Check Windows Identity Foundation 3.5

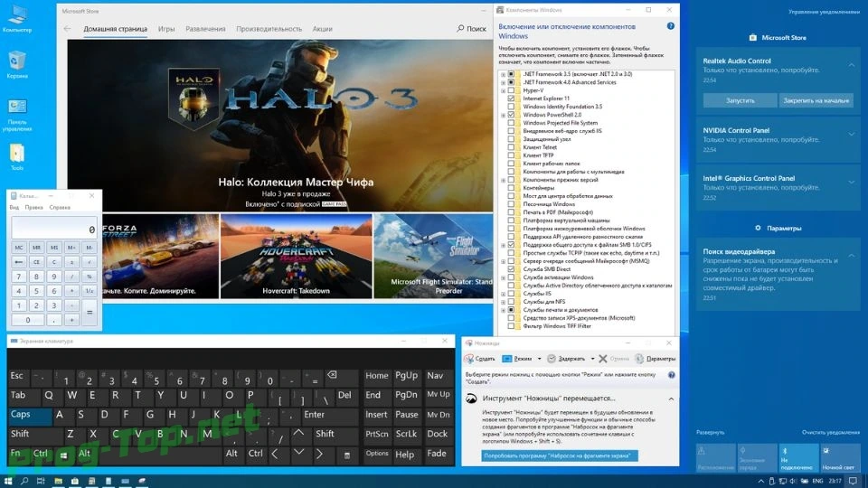tap(511, 107)
